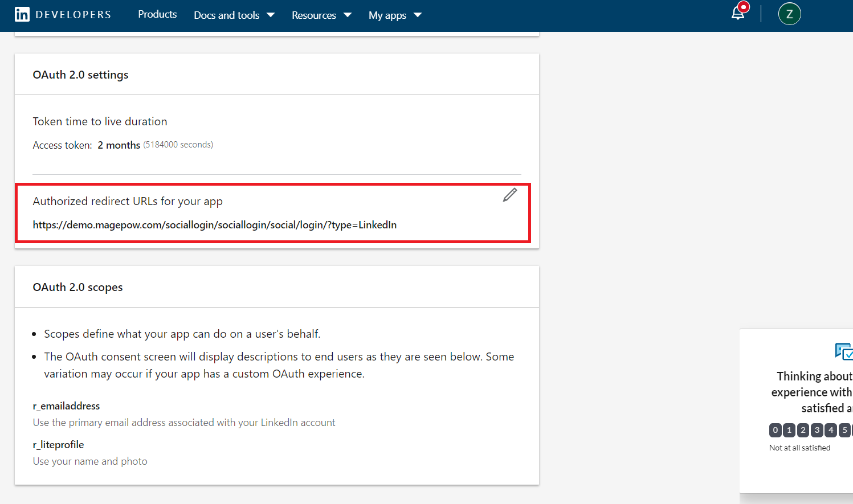Edit authorized redirect URLs with pencil icon
Image resolution: width=853 pixels, height=504 pixels.
(x=510, y=195)
